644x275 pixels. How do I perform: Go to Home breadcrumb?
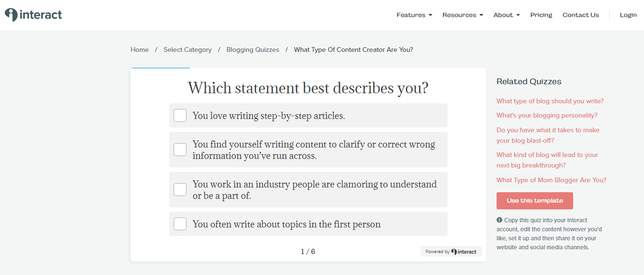(x=139, y=49)
